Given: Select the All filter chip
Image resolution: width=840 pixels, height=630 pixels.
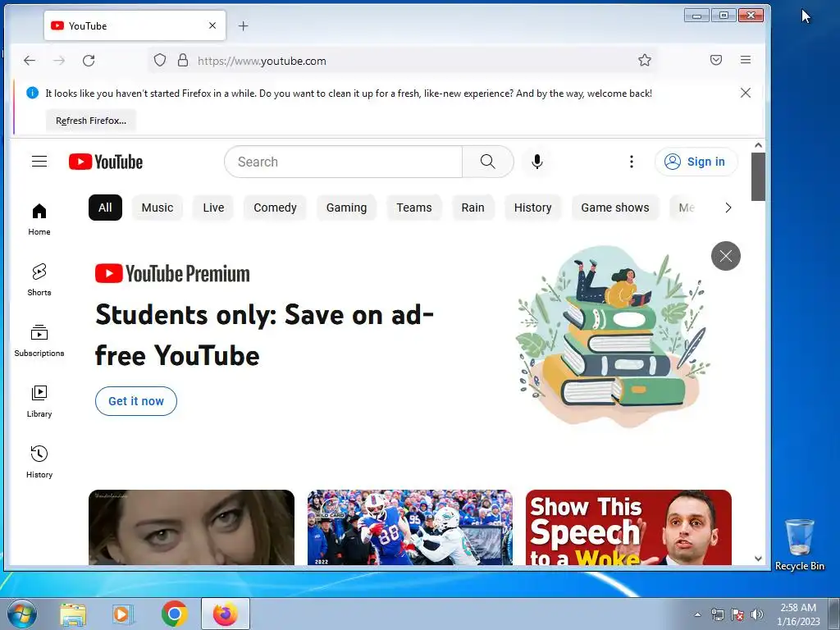Looking at the screenshot, I should point(105,208).
